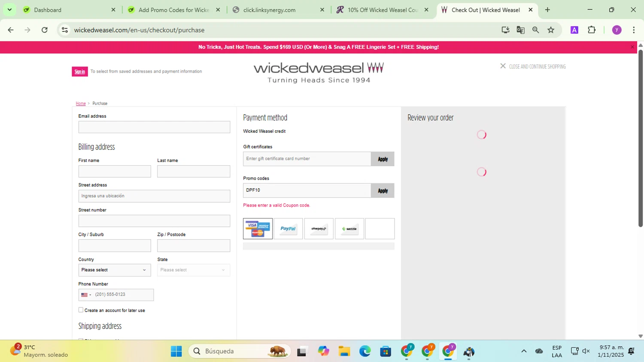
Task: Click the promo code field containing DPF10
Action: click(x=307, y=191)
